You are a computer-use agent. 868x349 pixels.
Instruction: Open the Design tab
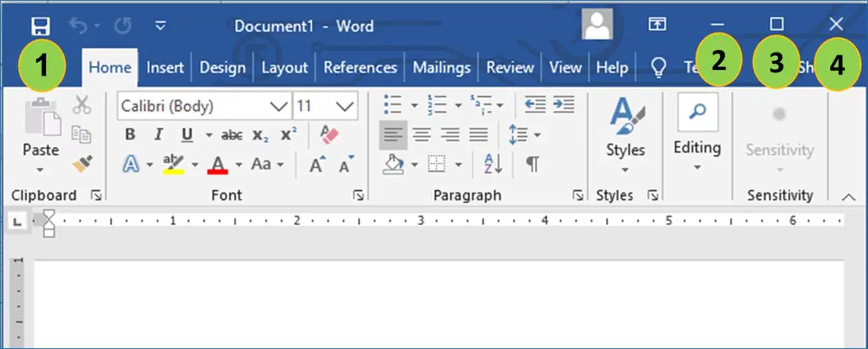tap(222, 67)
